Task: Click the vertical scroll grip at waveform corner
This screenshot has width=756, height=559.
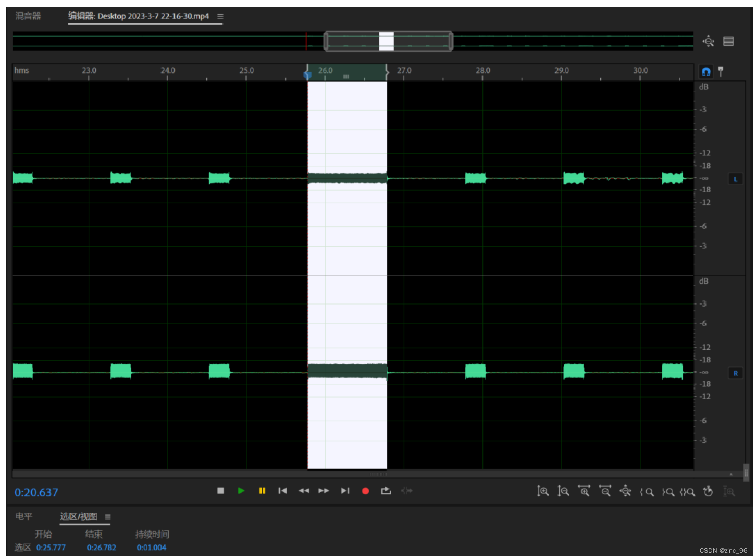Action: pos(746,472)
